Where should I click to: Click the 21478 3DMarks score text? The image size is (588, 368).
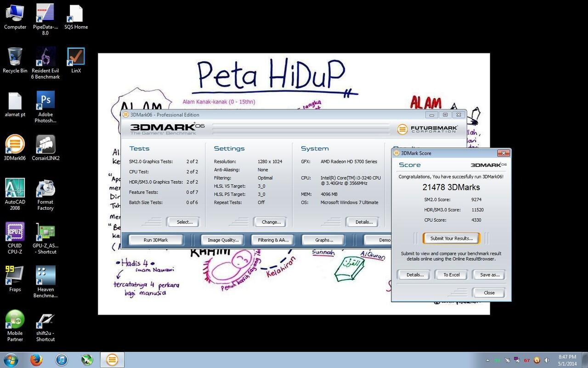click(451, 187)
